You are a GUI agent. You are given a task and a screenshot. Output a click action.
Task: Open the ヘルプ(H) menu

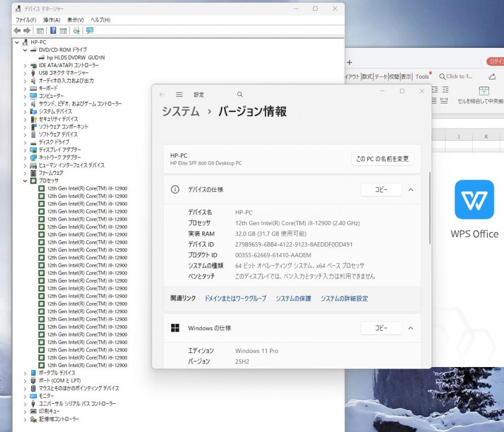(100, 20)
